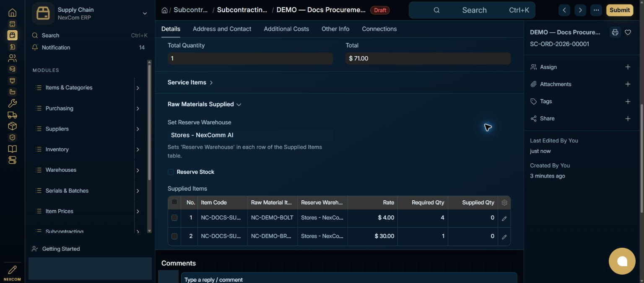
Task: Click the home breadcrumb icon
Action: pyautogui.click(x=165, y=10)
